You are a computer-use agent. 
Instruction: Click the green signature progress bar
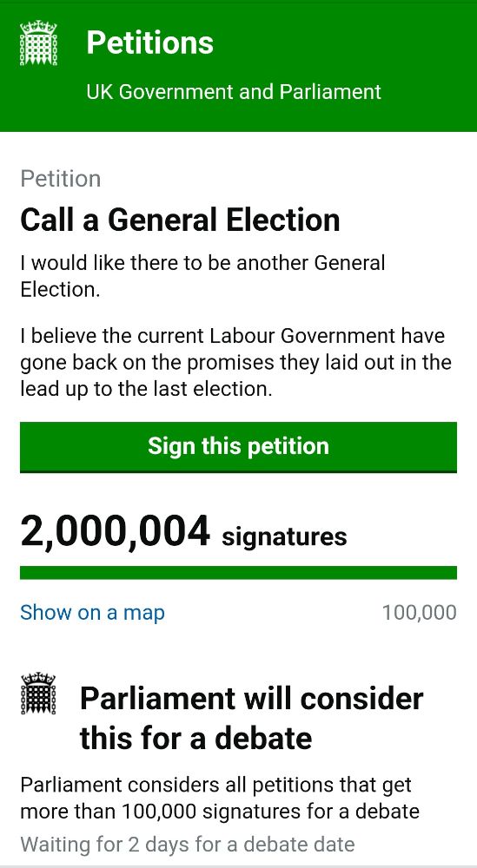point(238,572)
